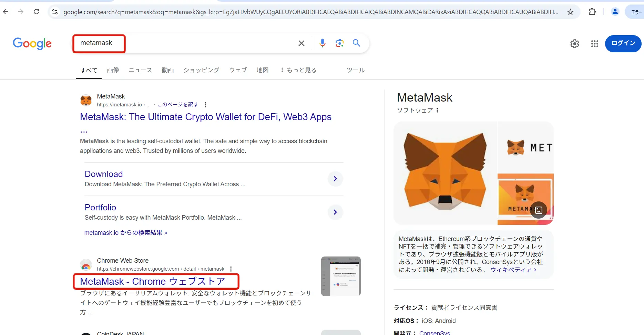Click the Chrome Web Store favicon
Screen dimensions: 644x335
pos(86,264)
